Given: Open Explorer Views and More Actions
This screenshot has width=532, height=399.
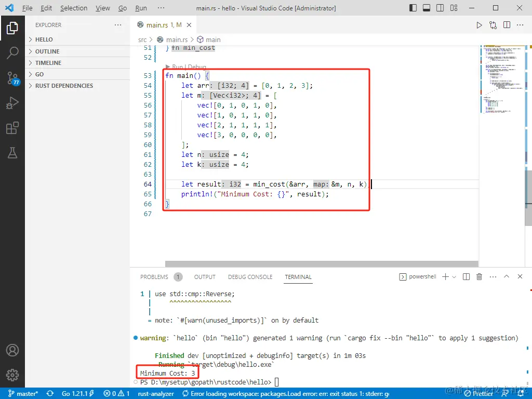Looking at the screenshot, I should [118, 25].
